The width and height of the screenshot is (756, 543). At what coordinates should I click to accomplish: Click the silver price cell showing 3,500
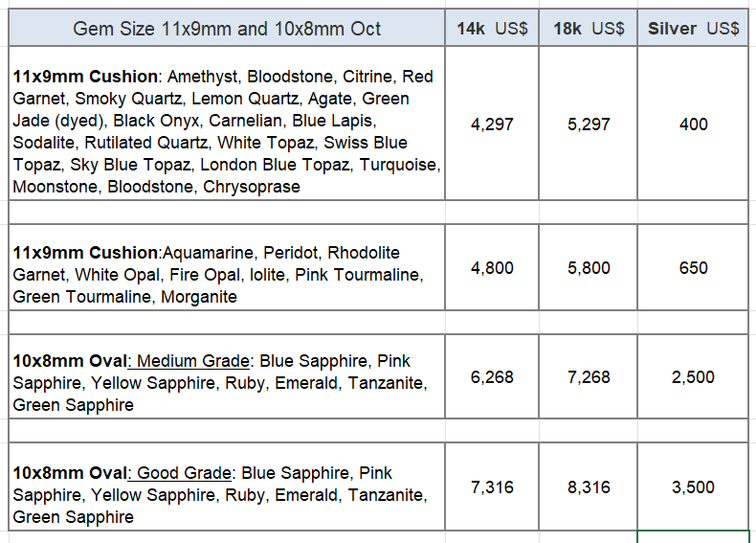pos(693,487)
